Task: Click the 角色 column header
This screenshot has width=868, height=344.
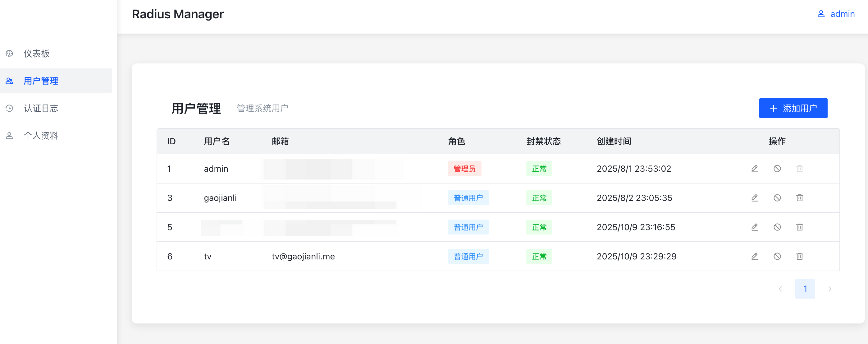Action: (457, 141)
